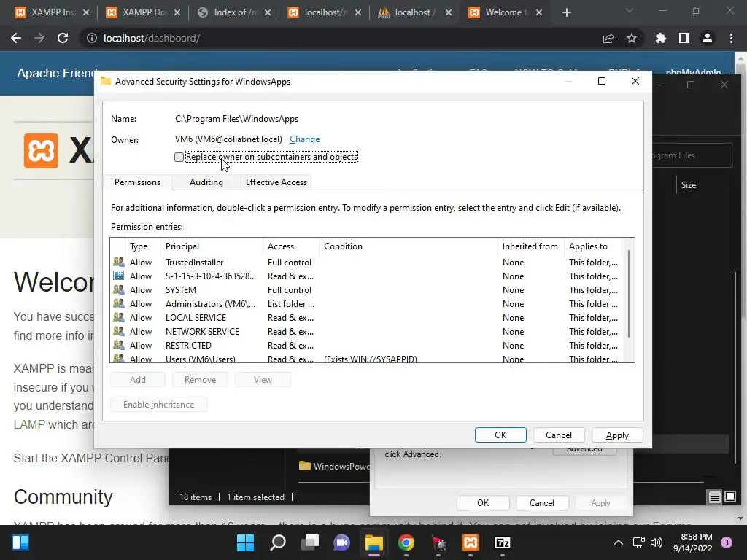Select the LOCAL SERVICE permission entry
The width and height of the screenshot is (747, 560).
tap(366, 318)
